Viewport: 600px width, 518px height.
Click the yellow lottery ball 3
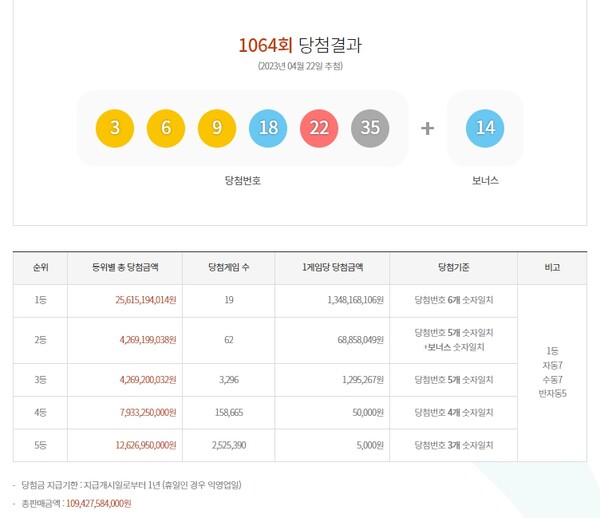click(115, 128)
